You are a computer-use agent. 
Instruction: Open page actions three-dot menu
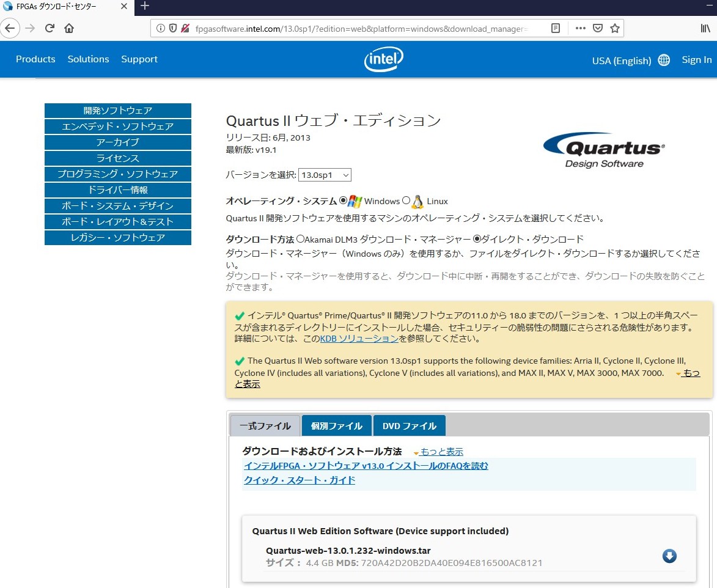click(581, 28)
